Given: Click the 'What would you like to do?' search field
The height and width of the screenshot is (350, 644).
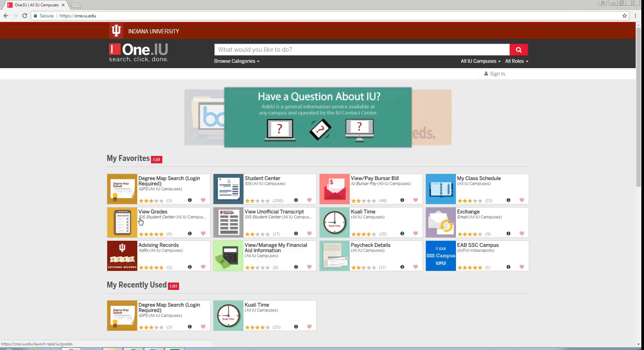Looking at the screenshot, I should 362,50.
